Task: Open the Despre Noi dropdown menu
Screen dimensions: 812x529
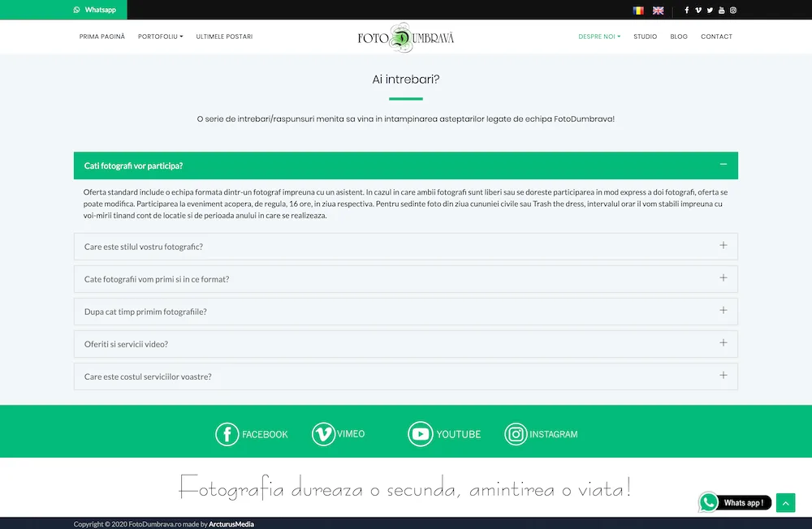Action: pyautogui.click(x=598, y=37)
